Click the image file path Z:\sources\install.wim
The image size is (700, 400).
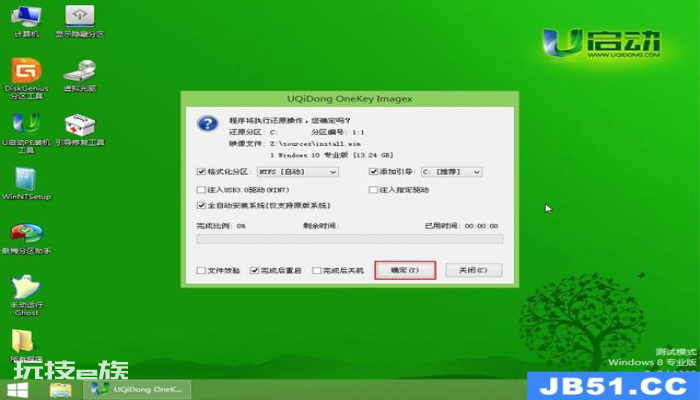pyautogui.click(x=315, y=144)
